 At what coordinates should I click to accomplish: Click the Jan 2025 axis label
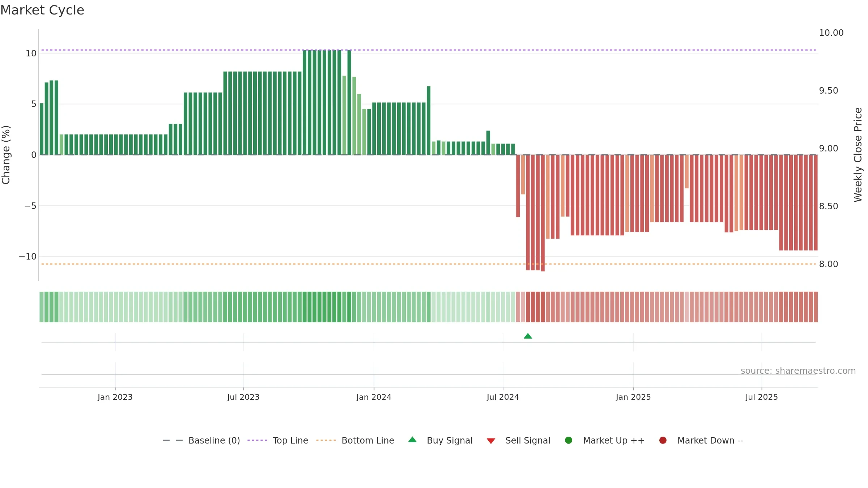(633, 397)
